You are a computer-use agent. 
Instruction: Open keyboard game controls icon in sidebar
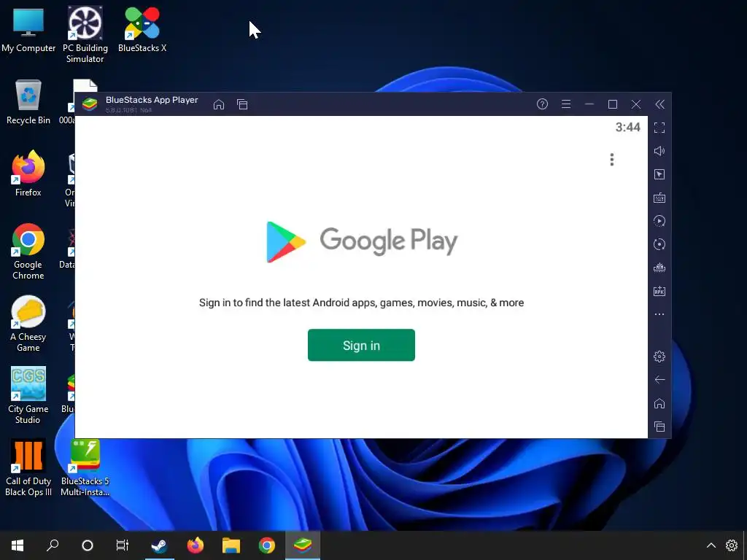(659, 198)
